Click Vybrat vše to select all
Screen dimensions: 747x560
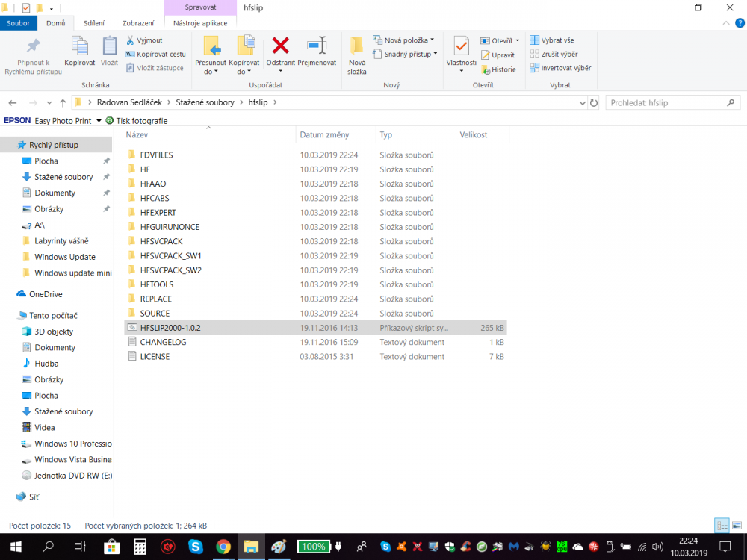552,40
